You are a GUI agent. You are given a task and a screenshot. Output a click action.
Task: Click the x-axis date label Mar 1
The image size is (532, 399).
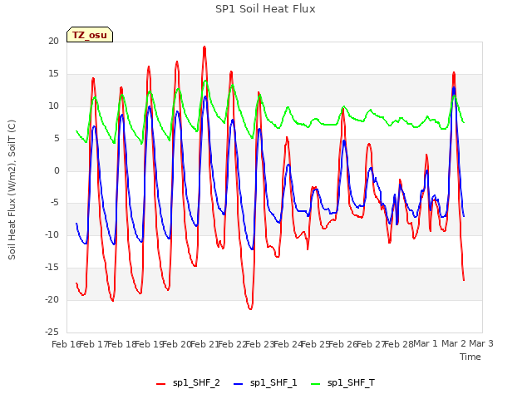click(426, 343)
